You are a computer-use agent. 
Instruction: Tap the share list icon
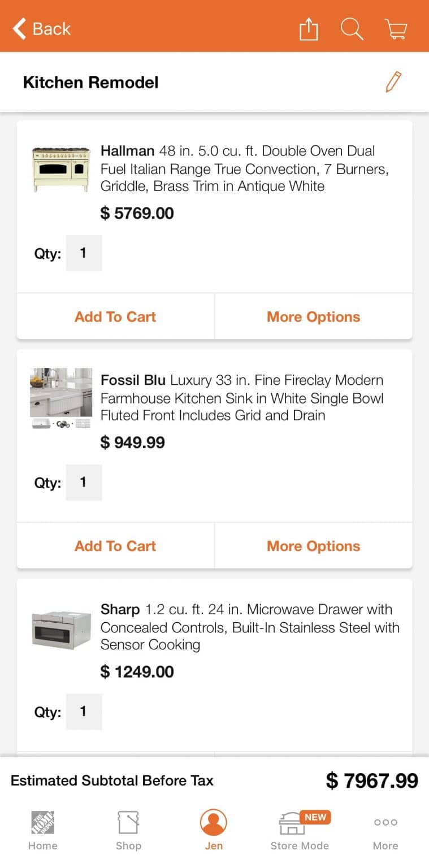(309, 29)
